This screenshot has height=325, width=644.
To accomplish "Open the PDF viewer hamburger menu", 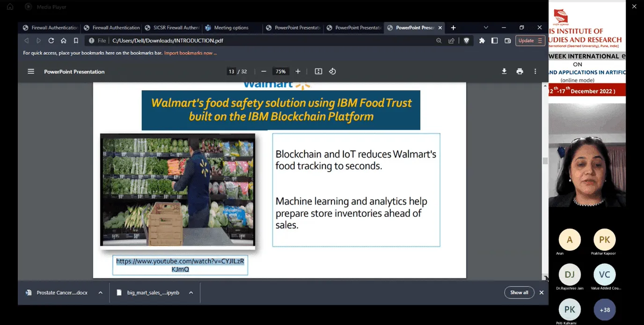I will 31,72.
